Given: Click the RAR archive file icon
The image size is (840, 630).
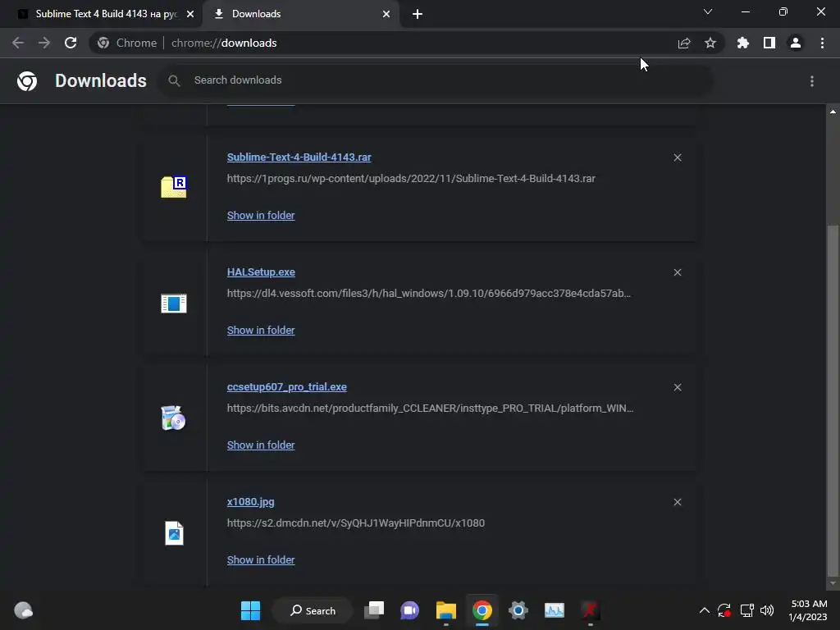Looking at the screenshot, I should tap(174, 186).
